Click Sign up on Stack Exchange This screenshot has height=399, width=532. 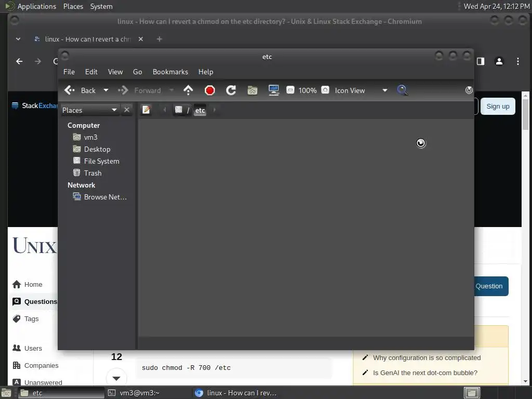coord(498,106)
